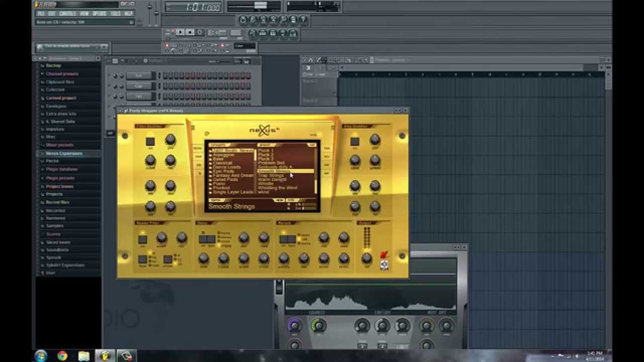Screen dimensions: 644x362
Task: Open the Windows Start menu
Action: coord(41,356)
